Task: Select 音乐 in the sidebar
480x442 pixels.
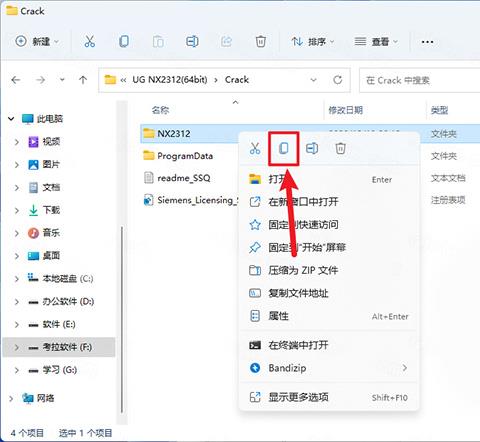Action: (44, 233)
